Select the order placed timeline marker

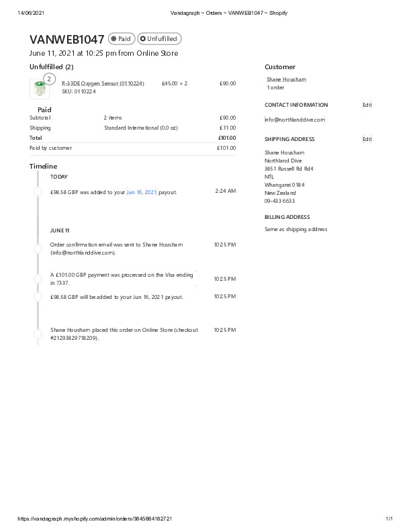pyautogui.click(x=38, y=334)
